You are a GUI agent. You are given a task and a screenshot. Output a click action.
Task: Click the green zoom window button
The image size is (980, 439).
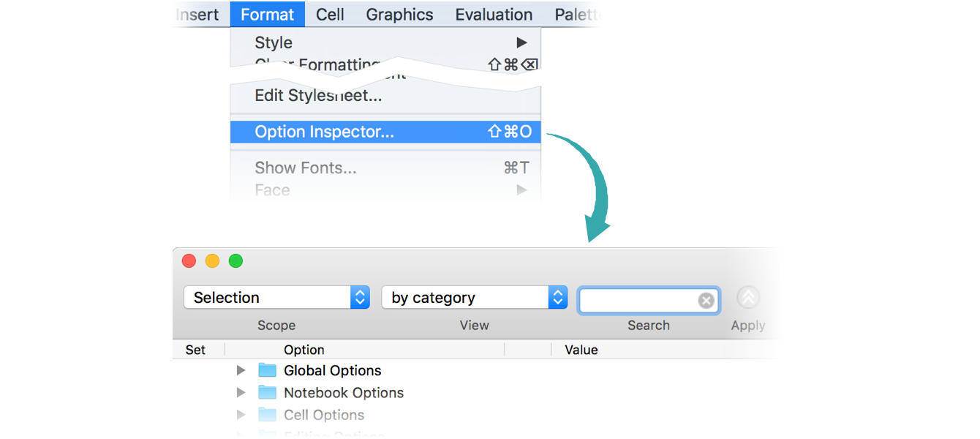(235, 261)
